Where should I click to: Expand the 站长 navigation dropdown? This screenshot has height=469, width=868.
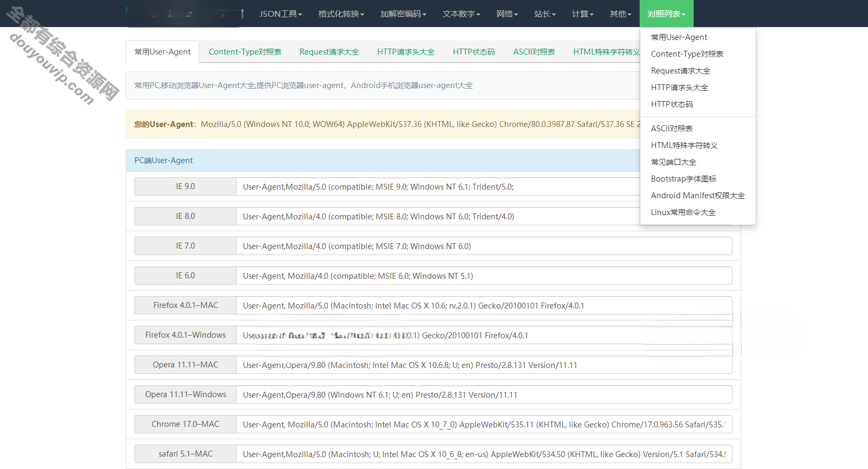545,14
